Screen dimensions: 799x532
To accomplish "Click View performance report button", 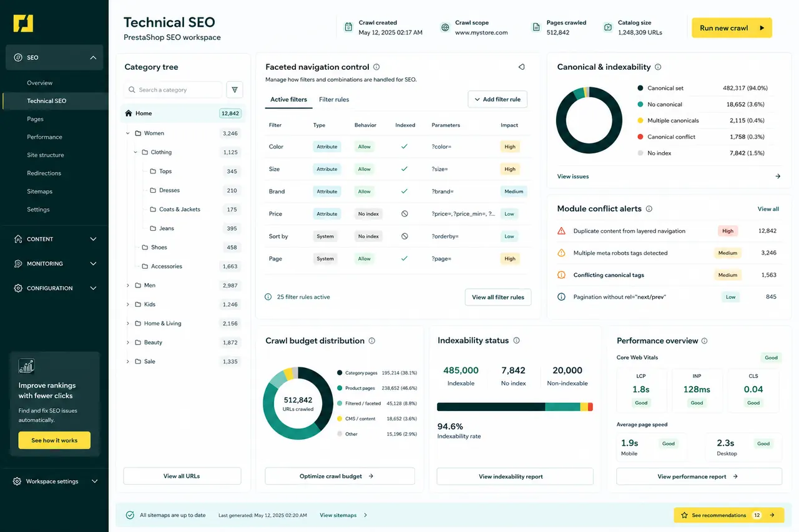I will pos(699,476).
